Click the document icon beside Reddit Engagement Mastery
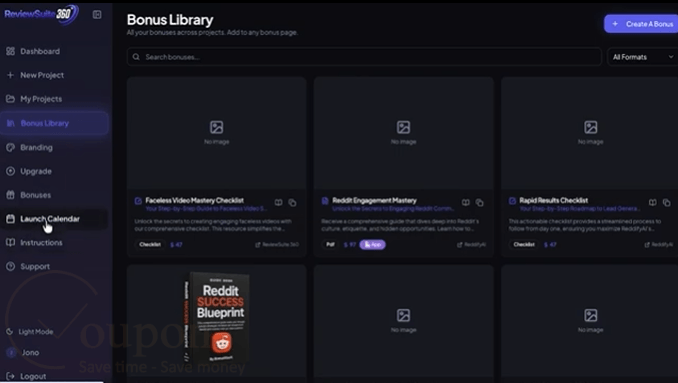 325,201
